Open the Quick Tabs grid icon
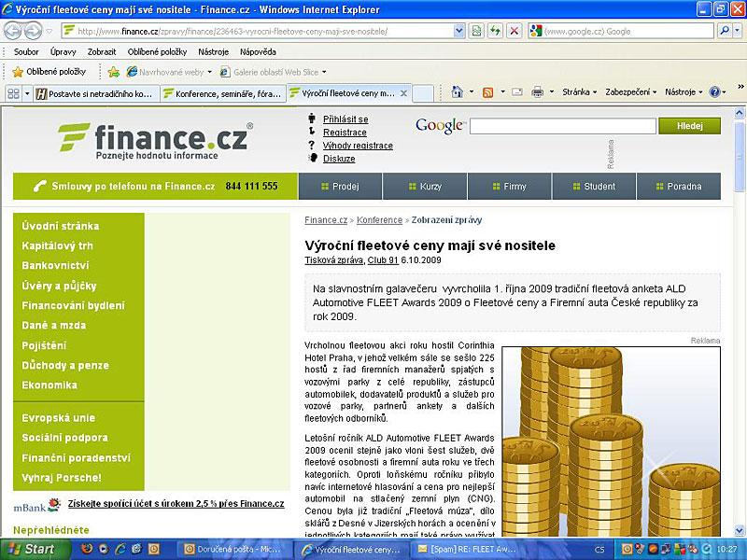Screen dimensions: 747x560 pos(13,93)
